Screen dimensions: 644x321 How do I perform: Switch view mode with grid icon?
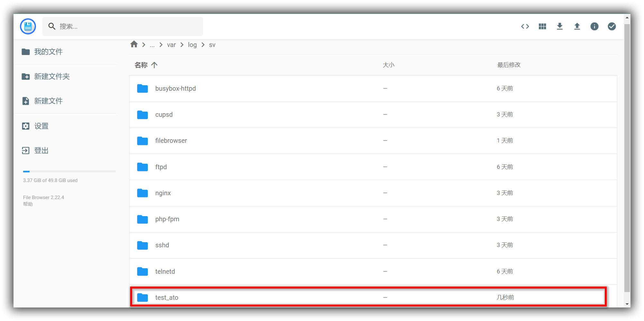[542, 26]
